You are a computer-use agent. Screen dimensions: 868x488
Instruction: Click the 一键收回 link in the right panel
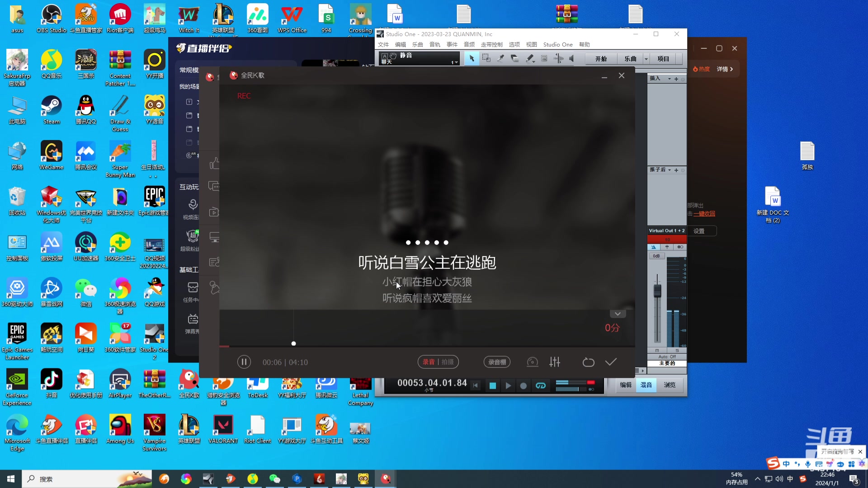pyautogui.click(x=704, y=213)
